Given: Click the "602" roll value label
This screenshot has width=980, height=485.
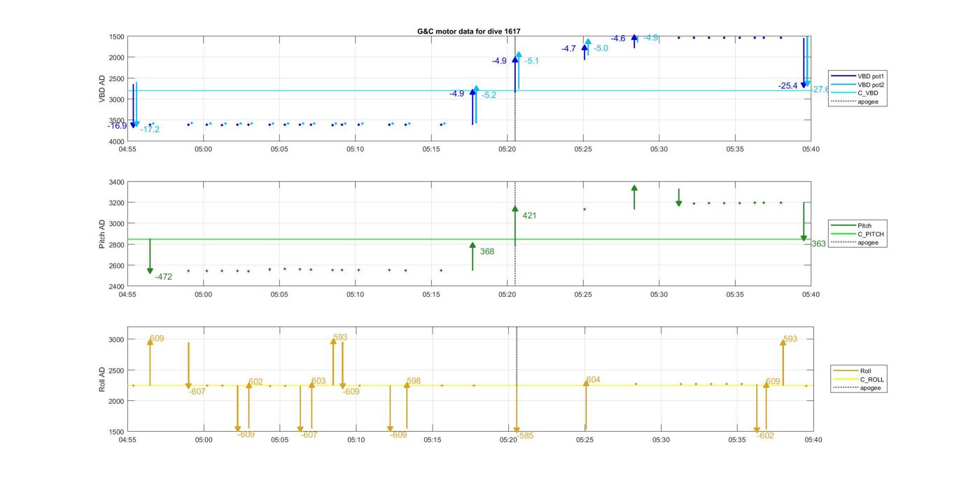Looking at the screenshot, I should pyautogui.click(x=255, y=382).
